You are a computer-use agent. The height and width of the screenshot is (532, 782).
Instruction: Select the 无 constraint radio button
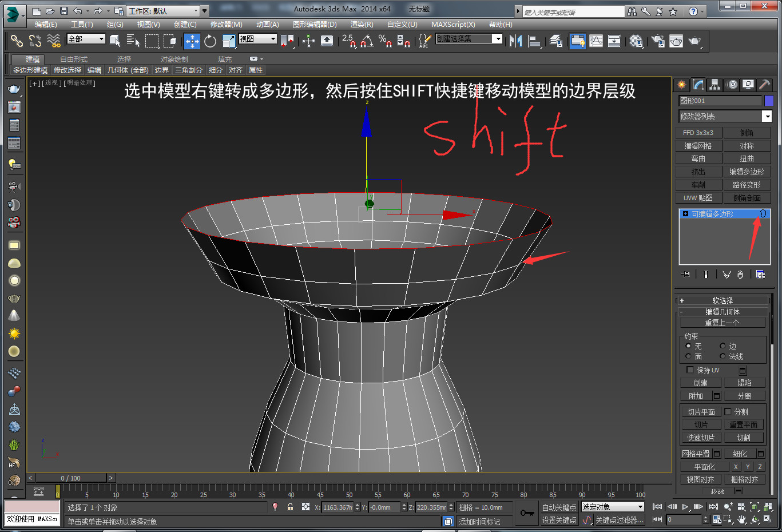[688, 346]
